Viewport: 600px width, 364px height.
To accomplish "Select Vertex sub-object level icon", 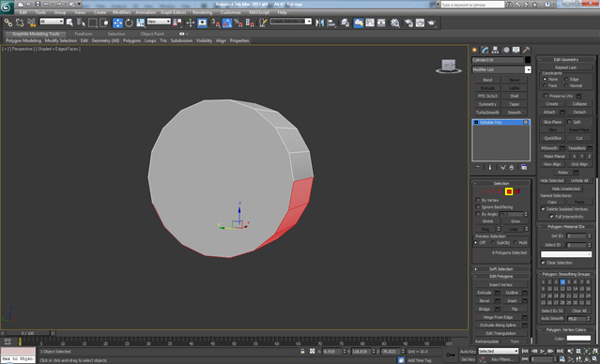I will [x=483, y=191].
